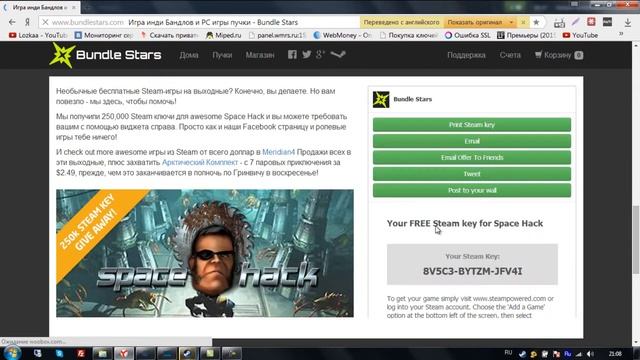Open the 'Магазин' nav menu item
Image resolution: width=640 pixels, height=360 pixels.
click(260, 55)
